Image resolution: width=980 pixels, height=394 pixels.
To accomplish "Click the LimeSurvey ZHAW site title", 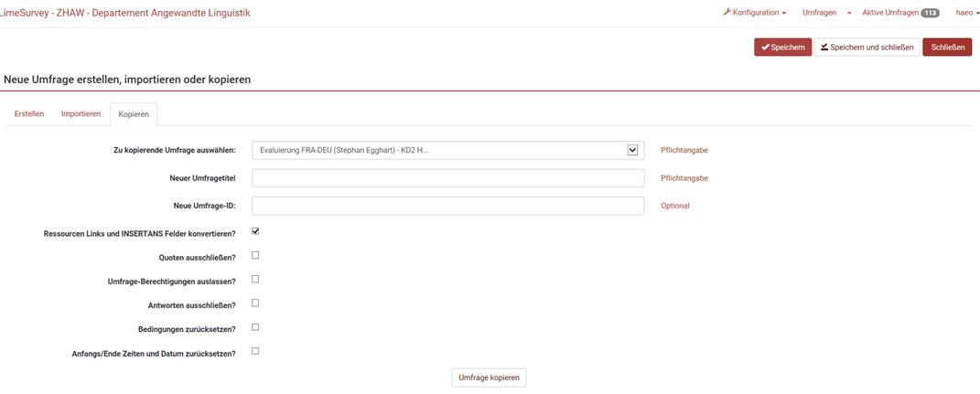I will coord(124,13).
